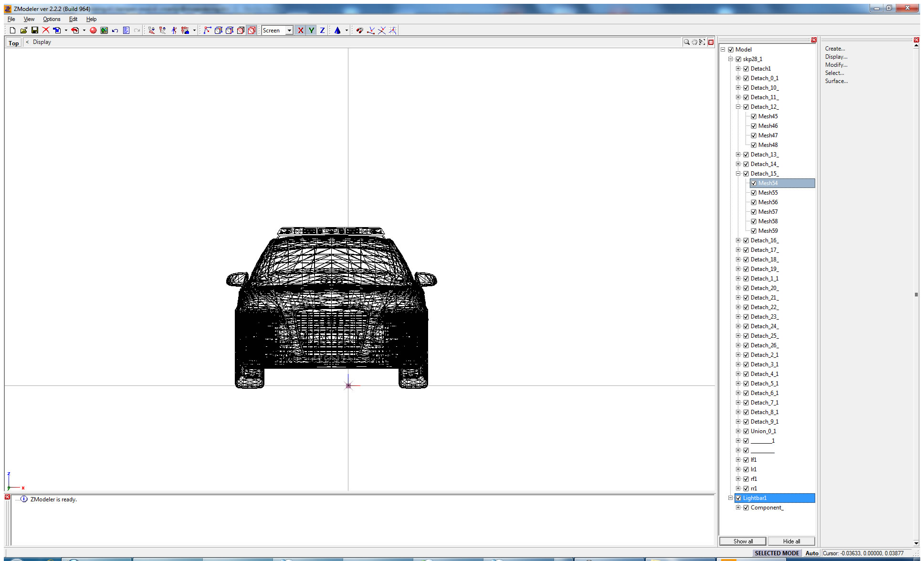Click the Open file folder icon

23,30
